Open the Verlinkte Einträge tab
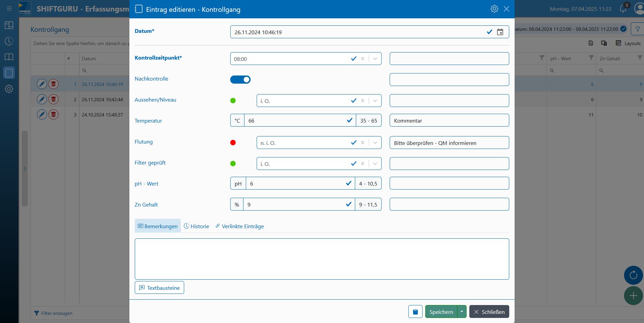This screenshot has width=644, height=323. (240, 226)
